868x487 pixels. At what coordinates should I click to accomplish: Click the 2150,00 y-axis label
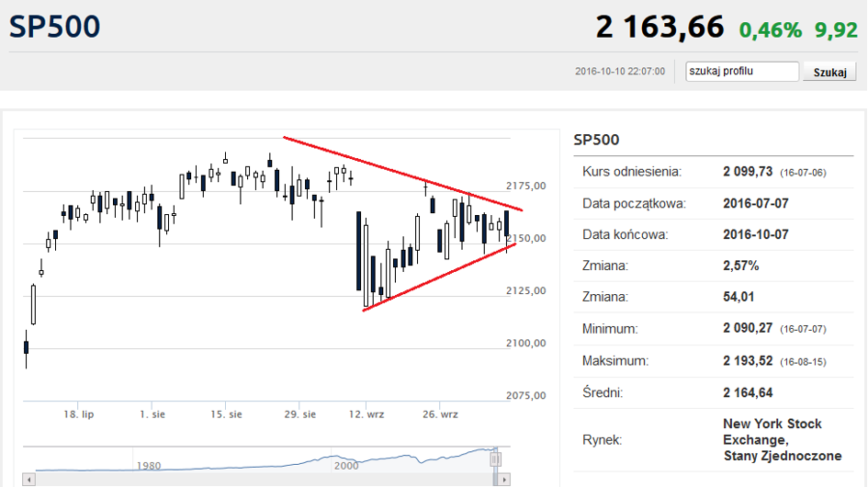526,238
